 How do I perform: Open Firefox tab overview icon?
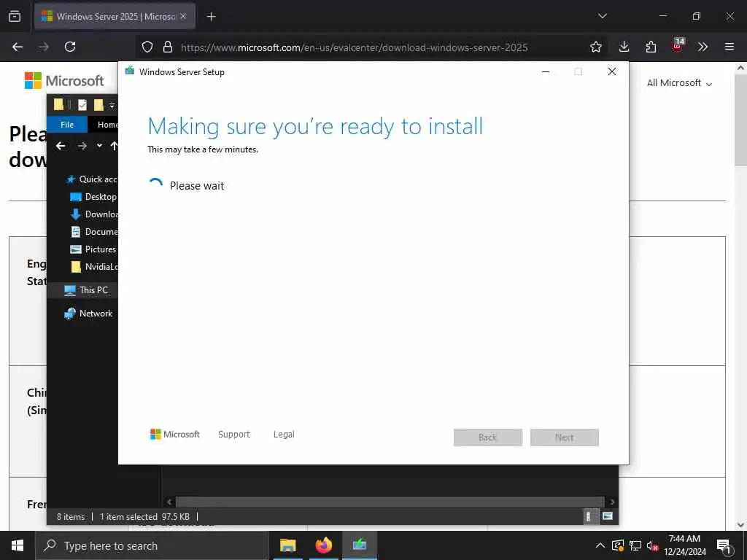click(x=15, y=16)
